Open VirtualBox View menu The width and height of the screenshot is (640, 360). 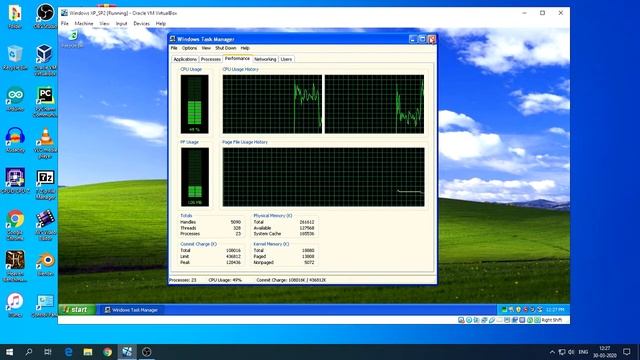[x=104, y=24]
